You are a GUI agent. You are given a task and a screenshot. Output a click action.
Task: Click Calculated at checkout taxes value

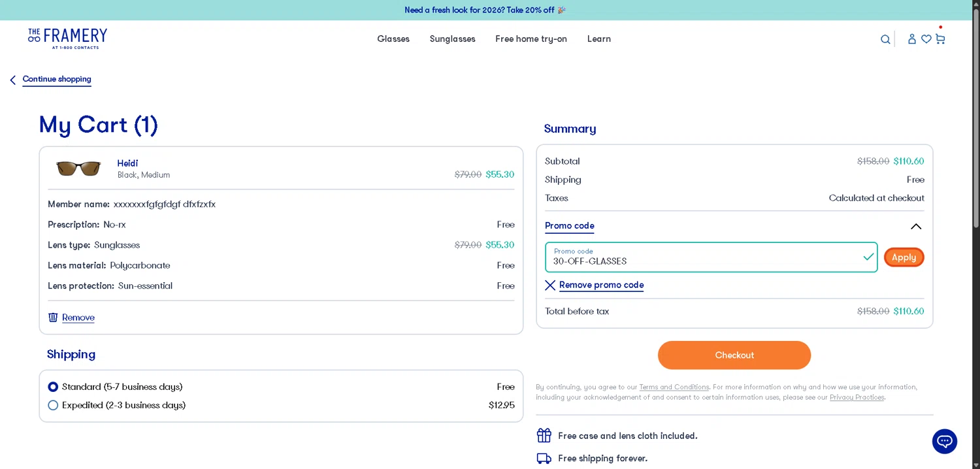(x=877, y=198)
